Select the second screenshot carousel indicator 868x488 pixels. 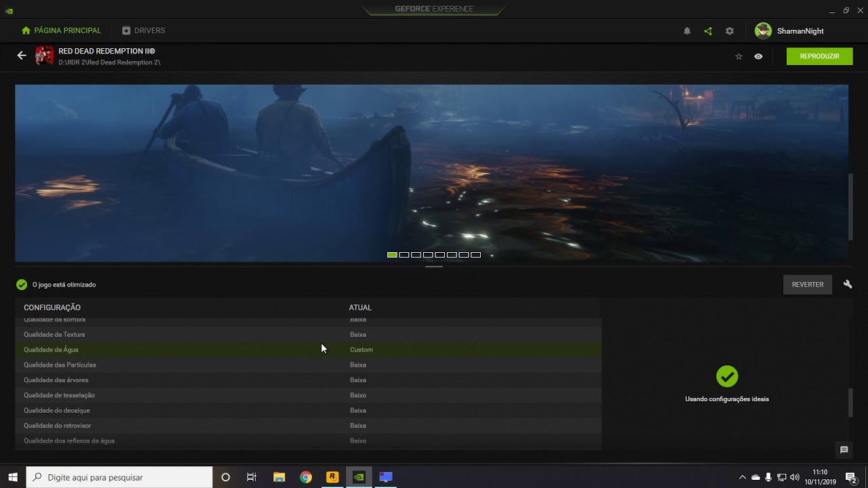pyautogui.click(x=404, y=255)
